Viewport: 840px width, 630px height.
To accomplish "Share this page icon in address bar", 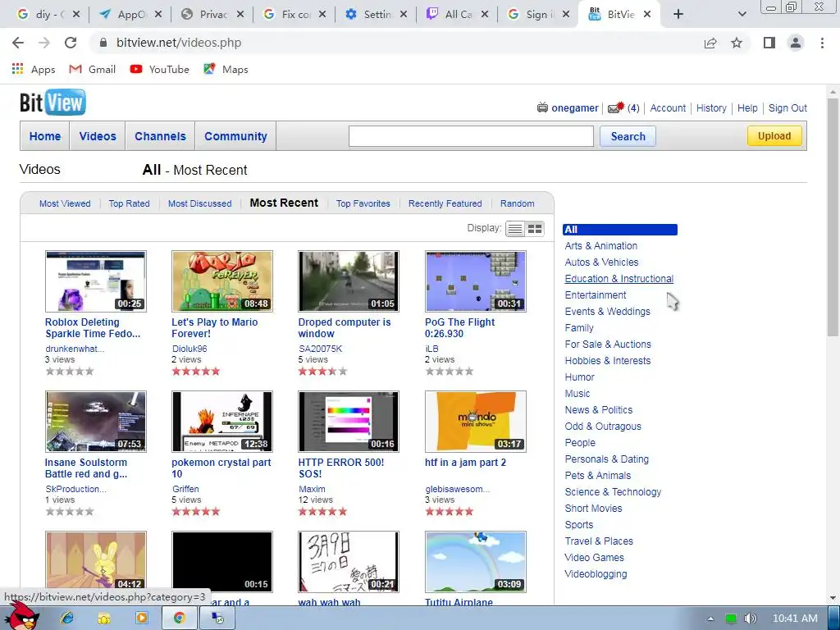I will pos(710,43).
